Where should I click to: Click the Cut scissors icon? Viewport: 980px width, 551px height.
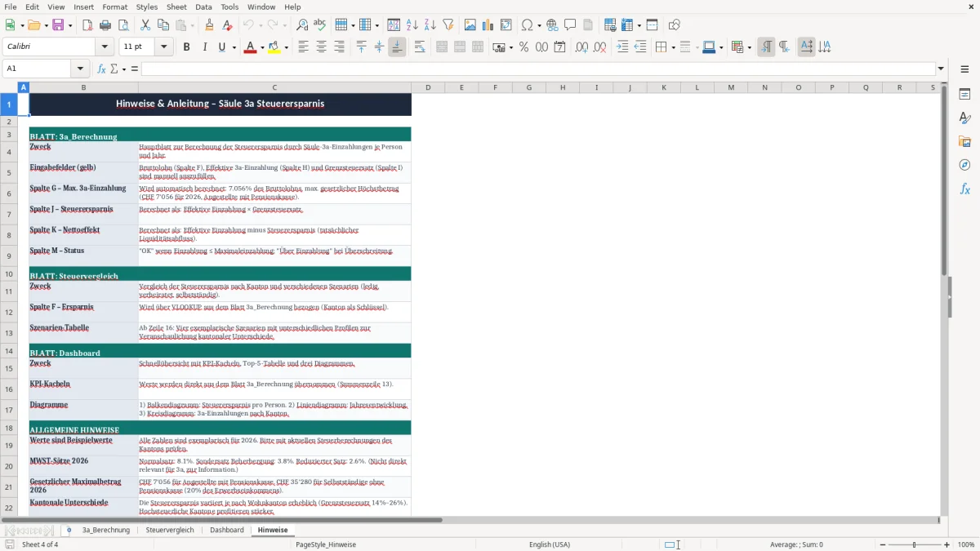[x=145, y=25]
